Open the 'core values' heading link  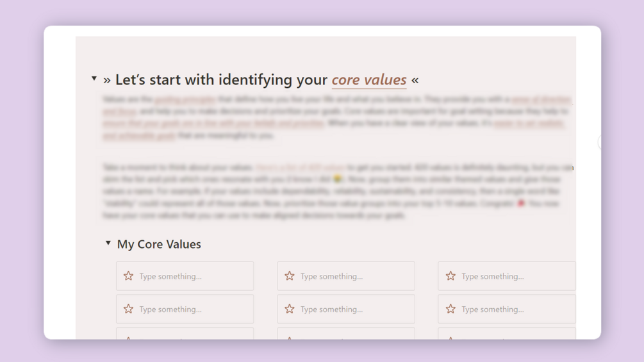(369, 80)
